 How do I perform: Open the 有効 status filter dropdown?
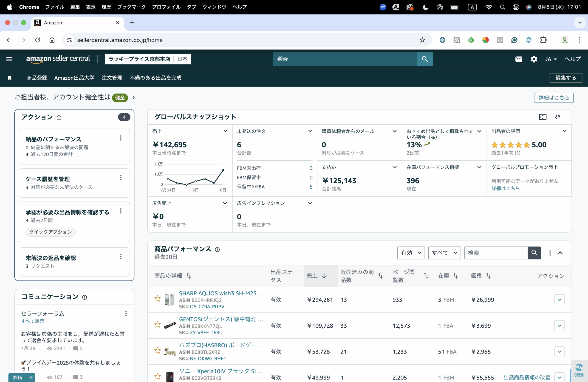[x=411, y=253]
